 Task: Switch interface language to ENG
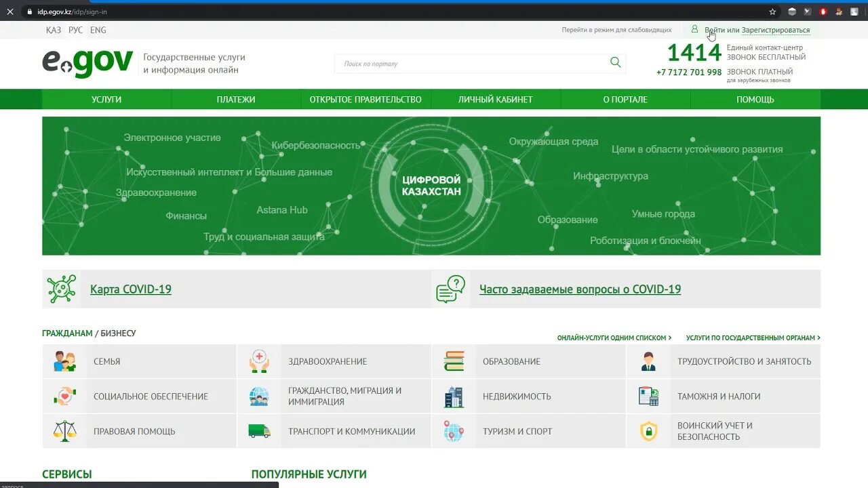point(98,30)
